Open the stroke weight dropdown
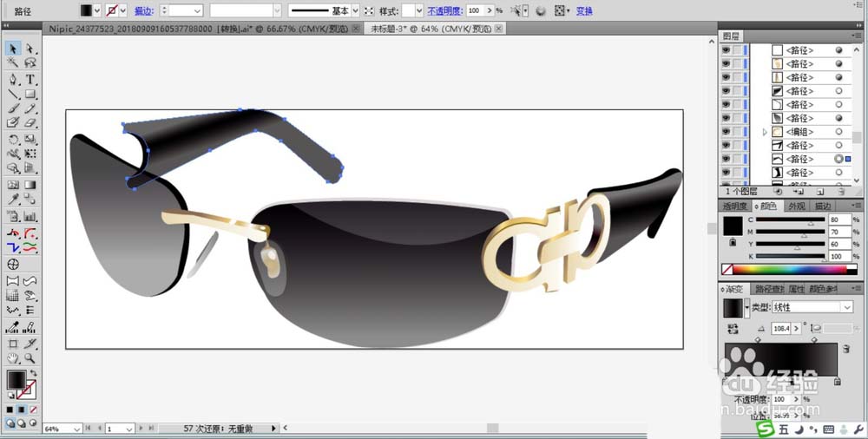 (x=198, y=10)
